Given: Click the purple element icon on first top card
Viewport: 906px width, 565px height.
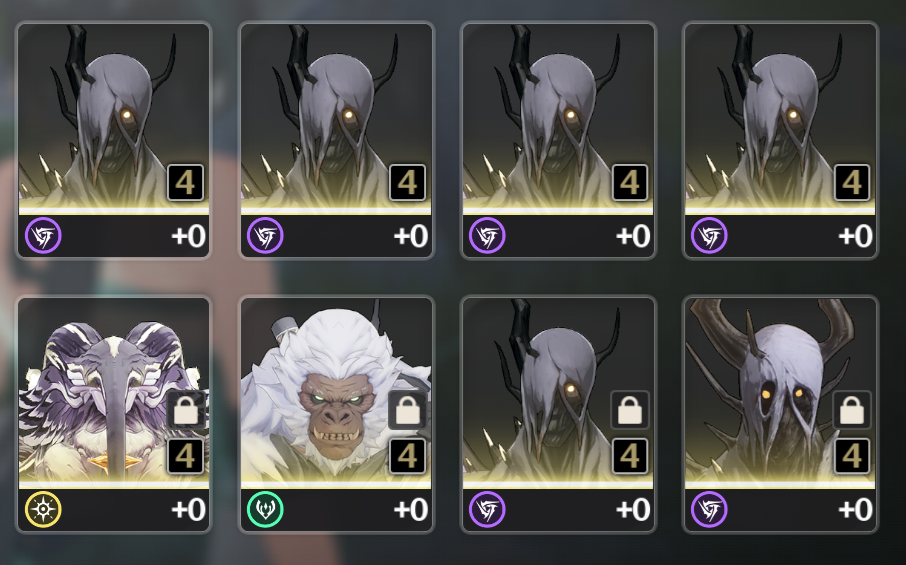Looking at the screenshot, I should pos(43,235).
